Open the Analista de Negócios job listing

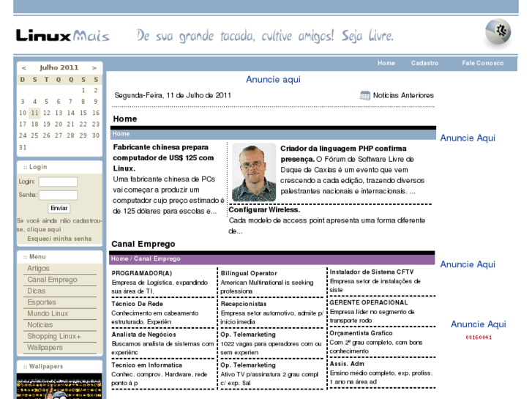[x=144, y=335]
